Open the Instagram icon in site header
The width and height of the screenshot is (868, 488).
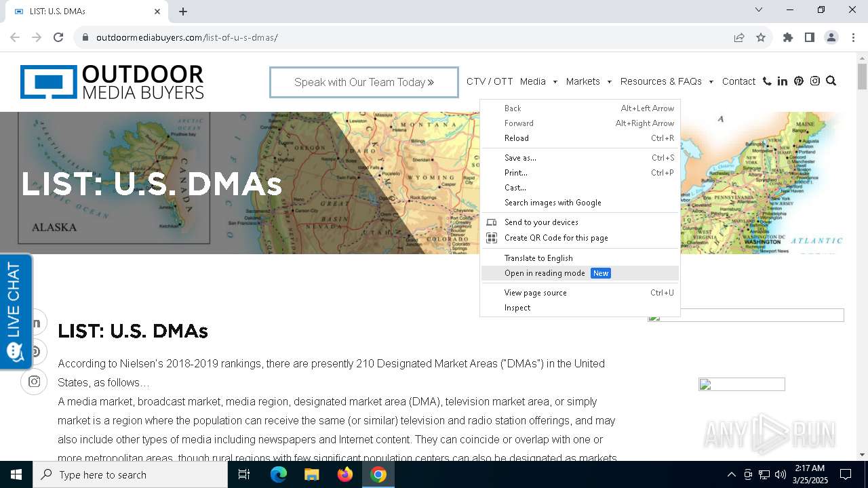[815, 81]
